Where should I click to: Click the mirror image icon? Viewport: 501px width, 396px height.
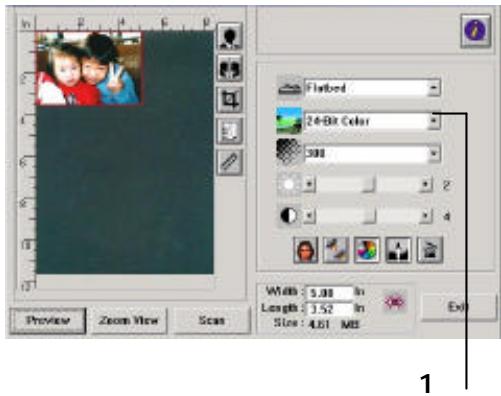click(229, 68)
